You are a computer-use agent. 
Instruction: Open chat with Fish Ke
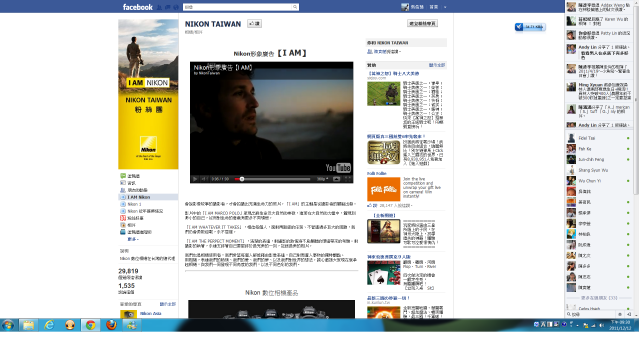598,149
